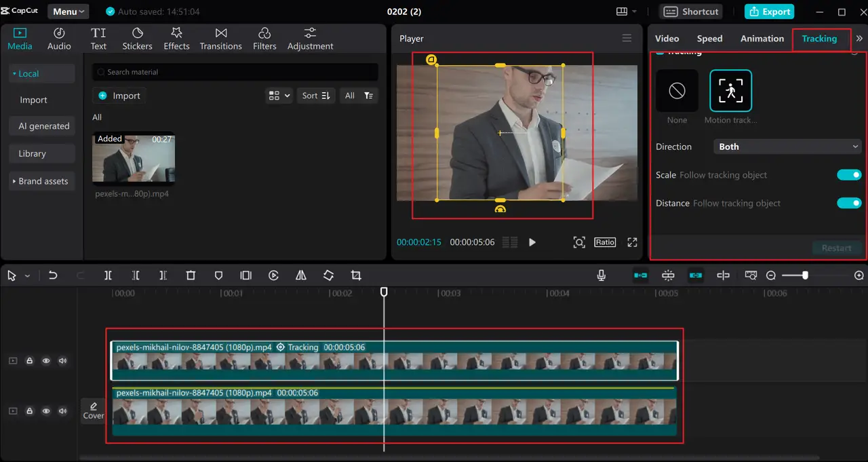Click the marker shield icon in timeline toolbar
868x462 pixels.
click(218, 275)
